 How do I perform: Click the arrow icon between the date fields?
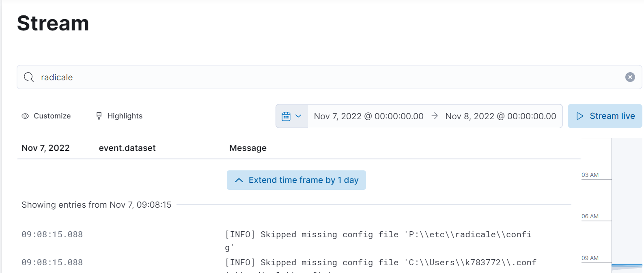(x=434, y=116)
